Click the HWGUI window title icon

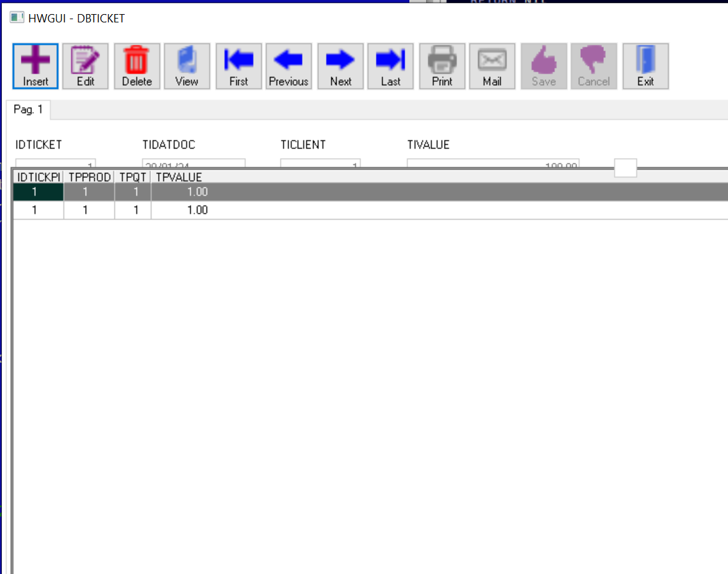(x=17, y=18)
